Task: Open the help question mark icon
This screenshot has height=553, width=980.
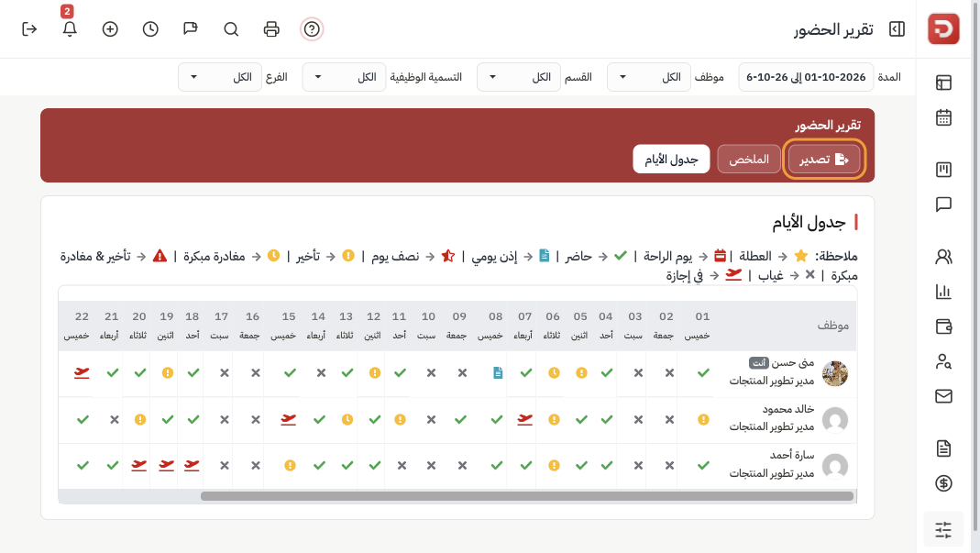Action: pyautogui.click(x=312, y=28)
